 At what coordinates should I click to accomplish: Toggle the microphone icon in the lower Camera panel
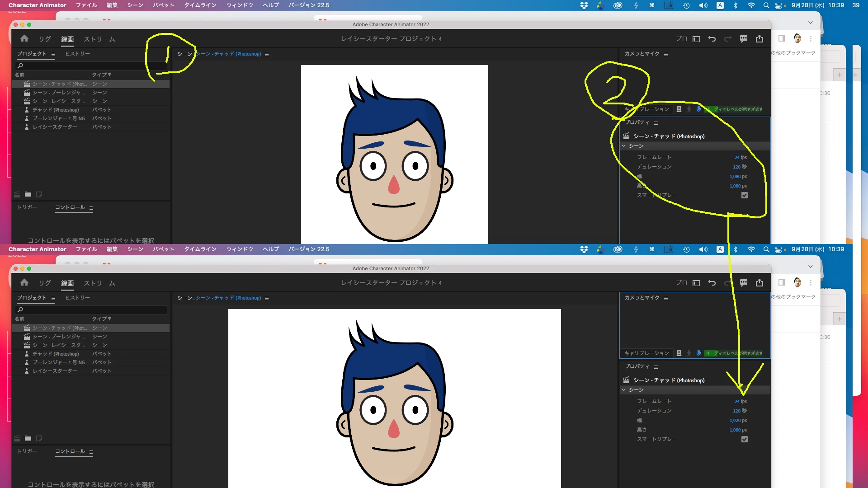point(698,353)
